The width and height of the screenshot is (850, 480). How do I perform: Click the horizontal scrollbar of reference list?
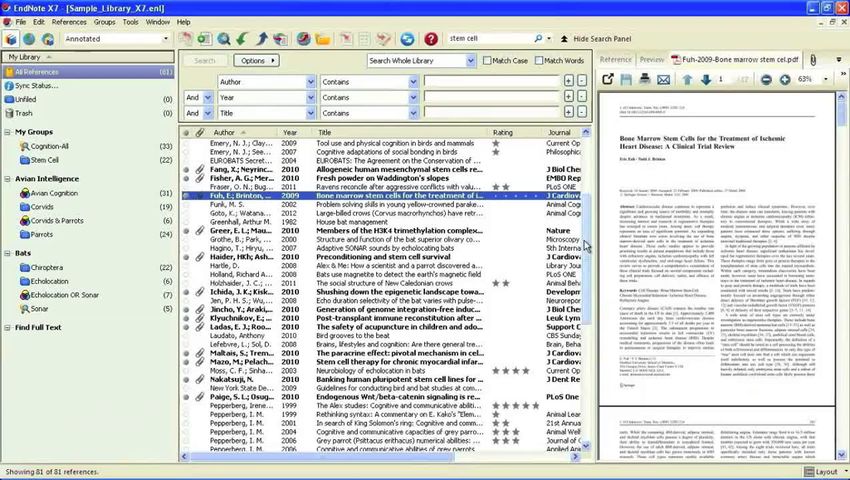point(379,457)
